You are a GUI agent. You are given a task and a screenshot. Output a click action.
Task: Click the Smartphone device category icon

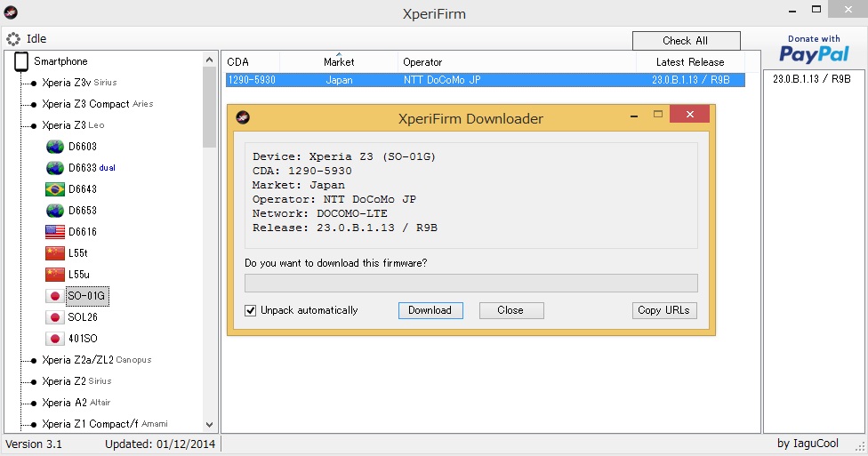(x=21, y=61)
